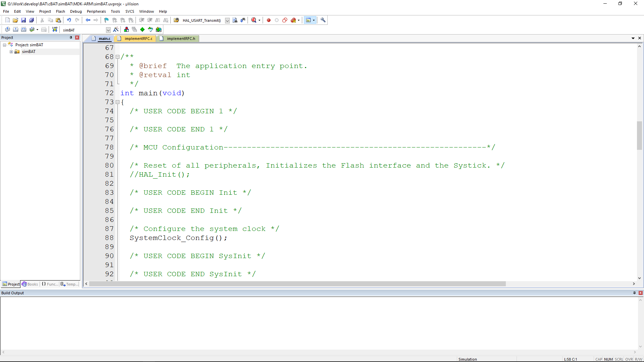Screen dimensions: 644x362
Task: Expand the simBAT node in Project tree
Action: [11, 51]
